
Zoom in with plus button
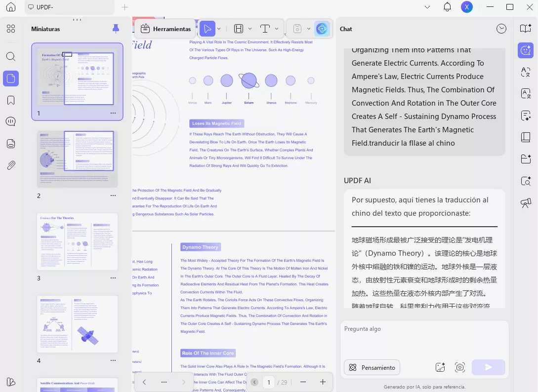323,382
